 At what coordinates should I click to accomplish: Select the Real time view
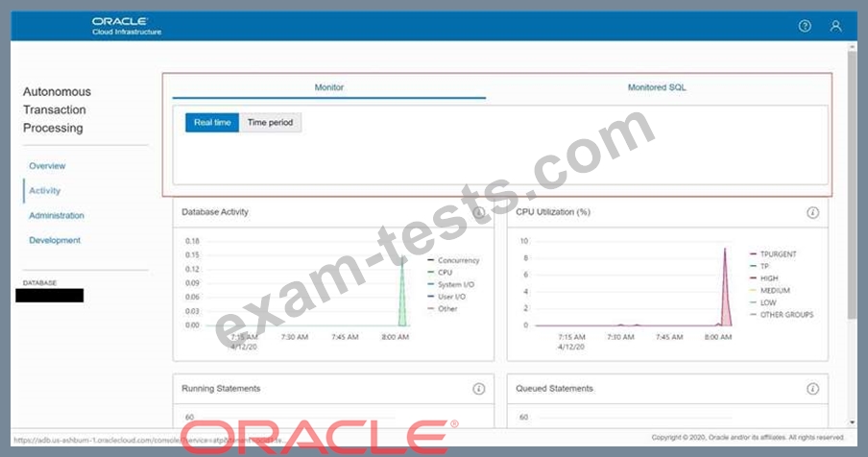(212, 122)
